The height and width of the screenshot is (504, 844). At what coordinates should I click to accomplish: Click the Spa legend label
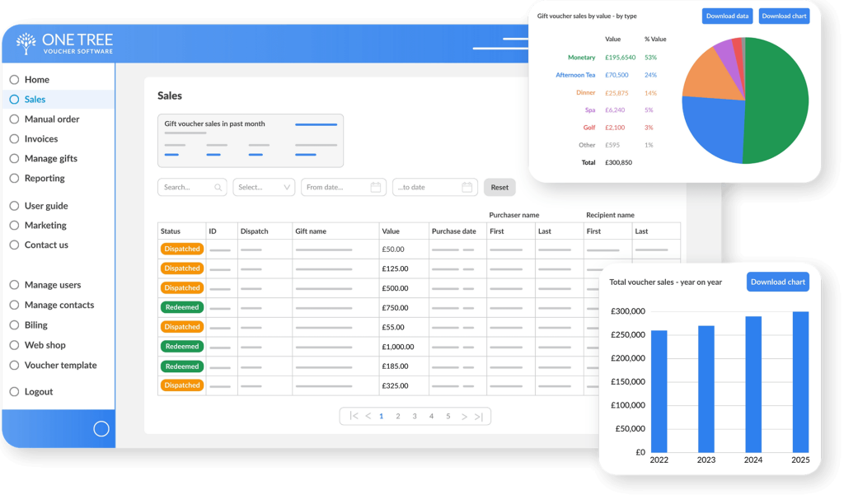590,110
